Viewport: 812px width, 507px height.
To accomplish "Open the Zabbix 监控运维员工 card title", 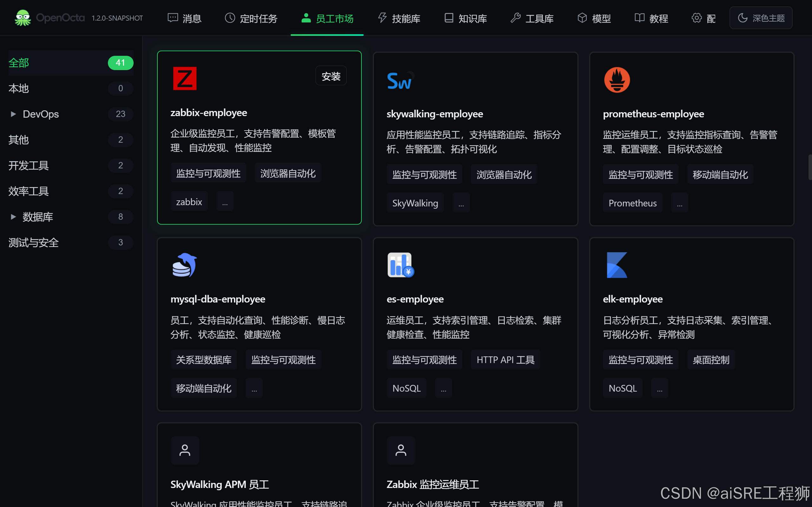I will pyautogui.click(x=432, y=484).
